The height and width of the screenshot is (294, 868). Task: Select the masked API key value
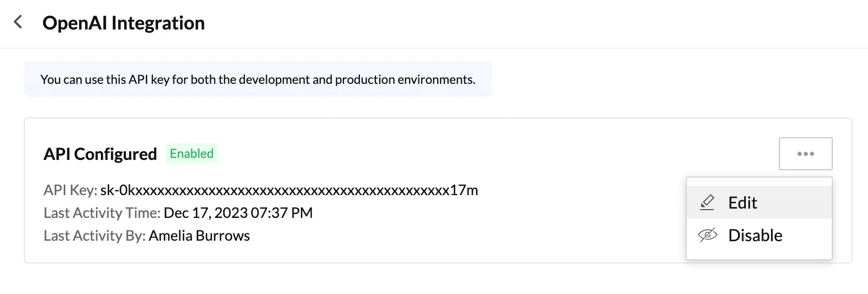(x=289, y=190)
